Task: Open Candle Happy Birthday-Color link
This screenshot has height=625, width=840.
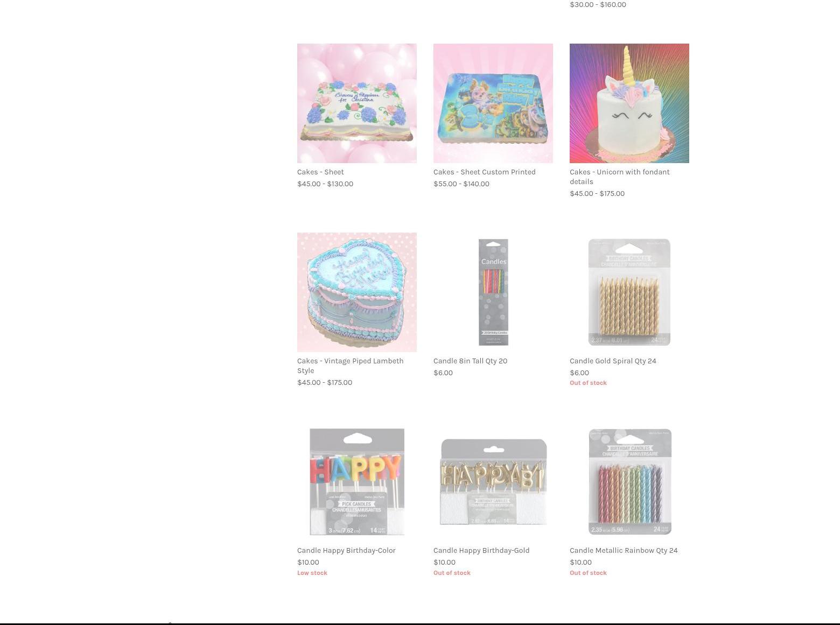Action: tap(346, 550)
